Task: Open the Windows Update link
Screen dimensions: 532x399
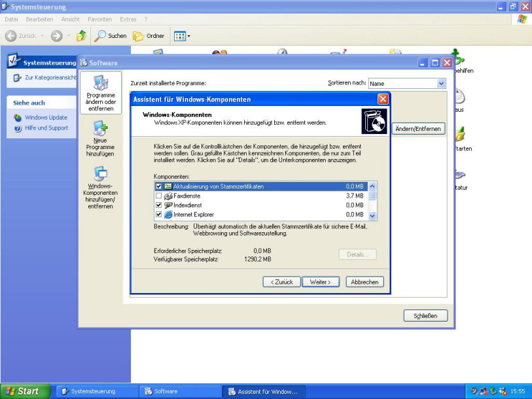Action: [x=46, y=118]
